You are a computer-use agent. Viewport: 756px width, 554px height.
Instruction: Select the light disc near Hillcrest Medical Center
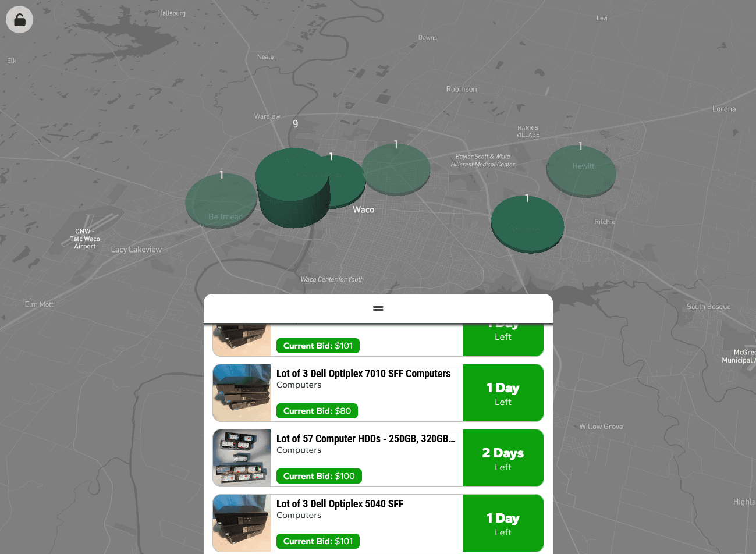[396, 169]
